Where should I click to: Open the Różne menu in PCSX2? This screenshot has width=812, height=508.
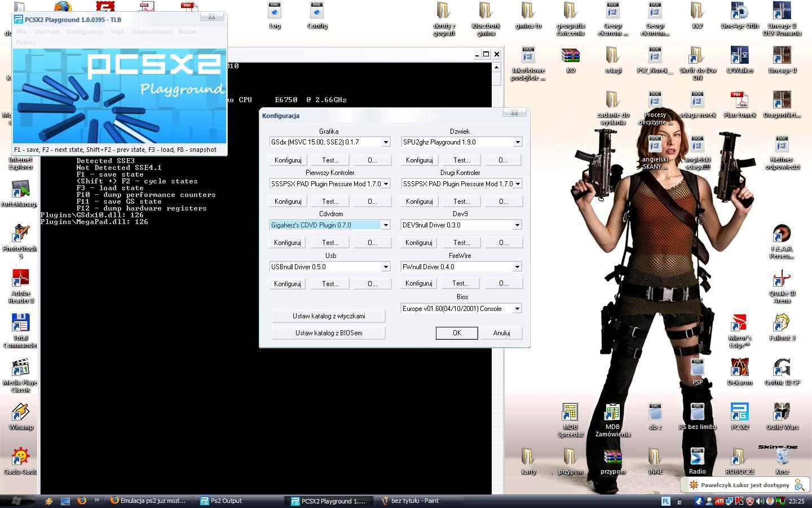(188, 32)
